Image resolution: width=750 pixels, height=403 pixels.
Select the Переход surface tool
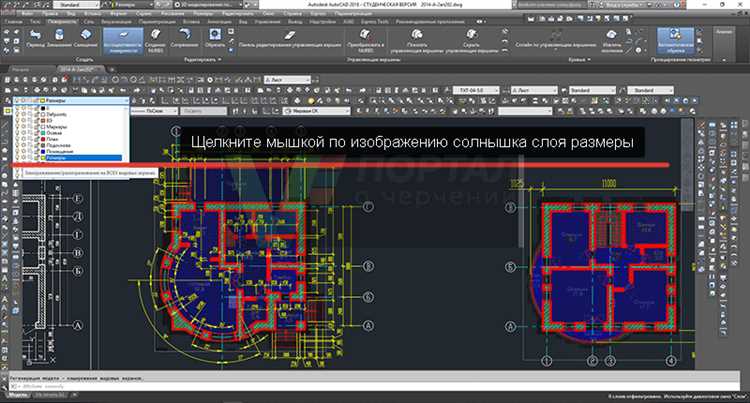[35, 38]
